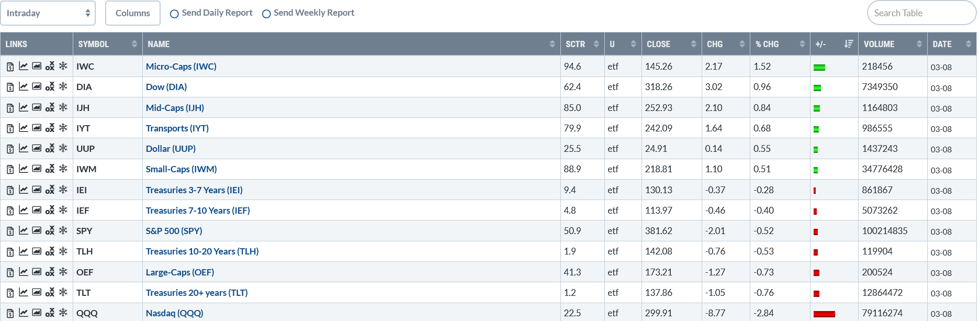Open the line chart icon for IWC
The width and height of the screenshot is (980, 321).
(24, 66)
